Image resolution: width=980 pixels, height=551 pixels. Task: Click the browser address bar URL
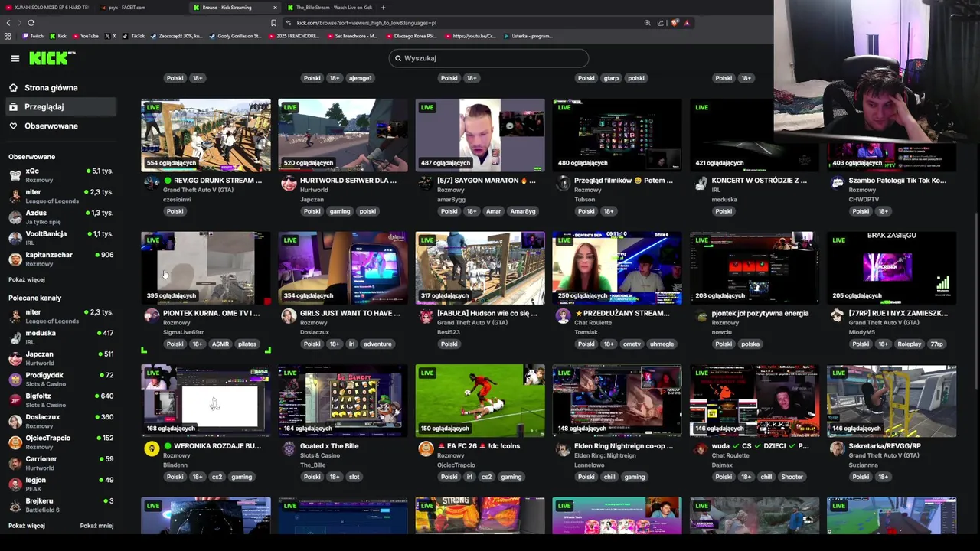[x=366, y=23]
